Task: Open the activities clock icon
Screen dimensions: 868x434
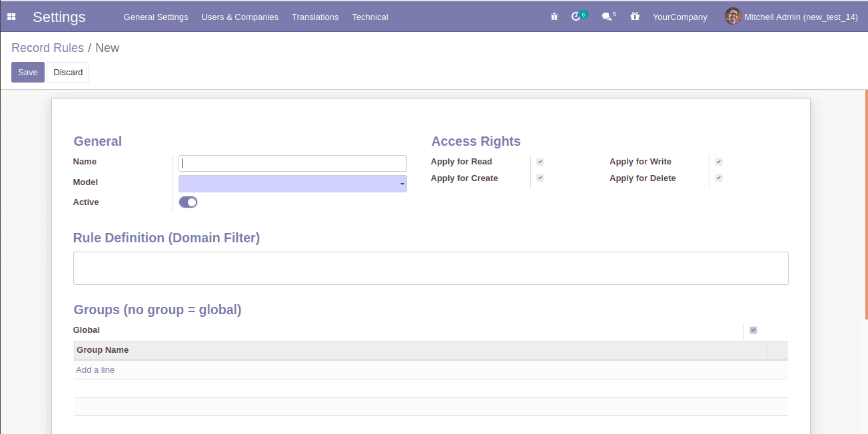Action: (576, 17)
